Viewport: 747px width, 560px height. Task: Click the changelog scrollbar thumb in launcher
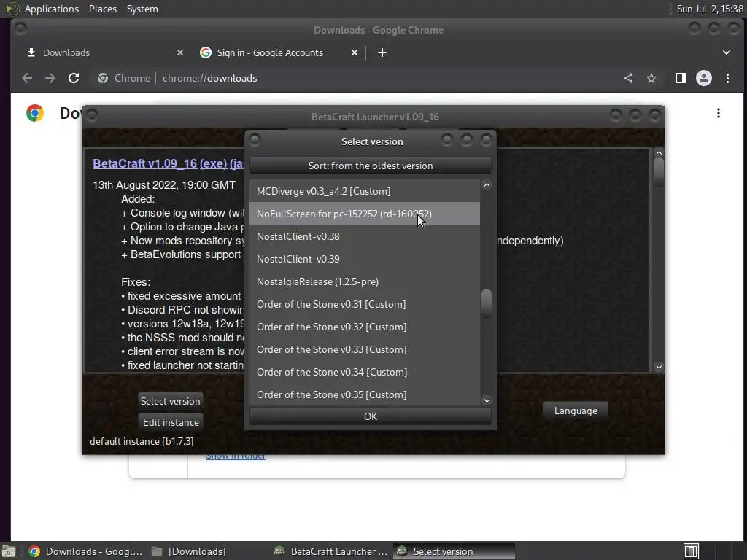[659, 171]
